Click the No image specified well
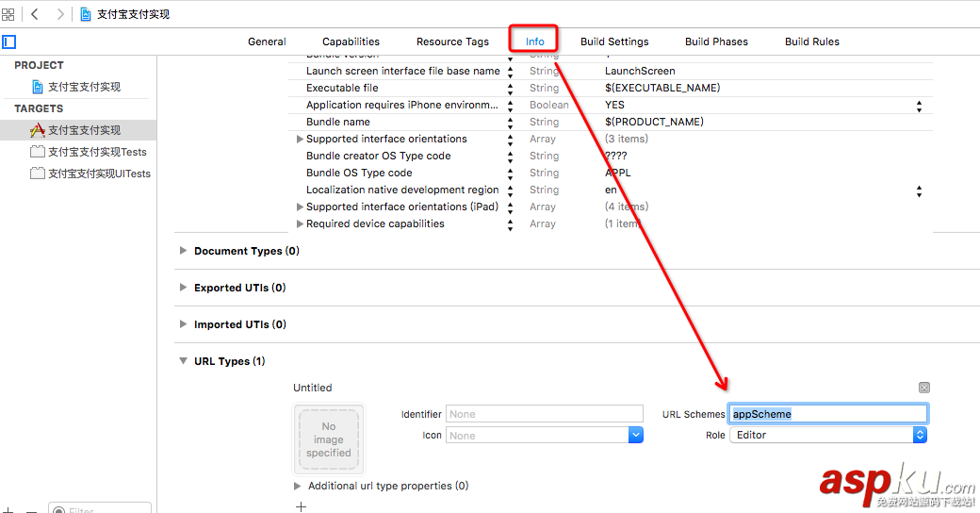 tap(329, 439)
